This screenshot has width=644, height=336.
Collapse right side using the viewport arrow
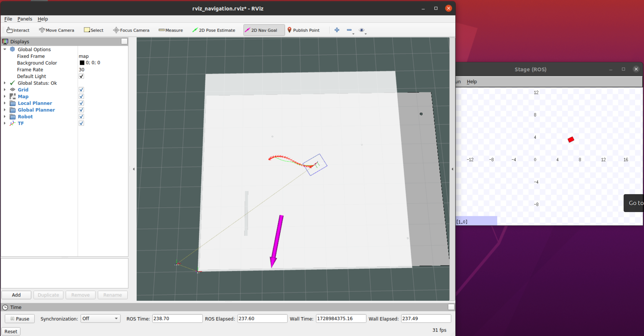pos(452,169)
